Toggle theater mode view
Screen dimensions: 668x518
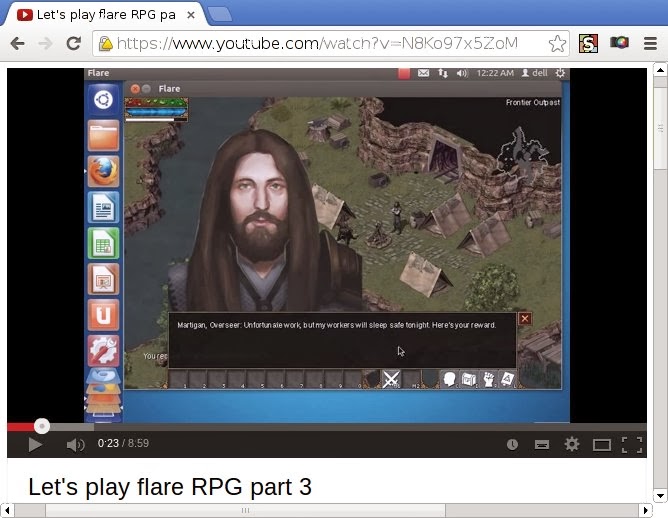601,445
